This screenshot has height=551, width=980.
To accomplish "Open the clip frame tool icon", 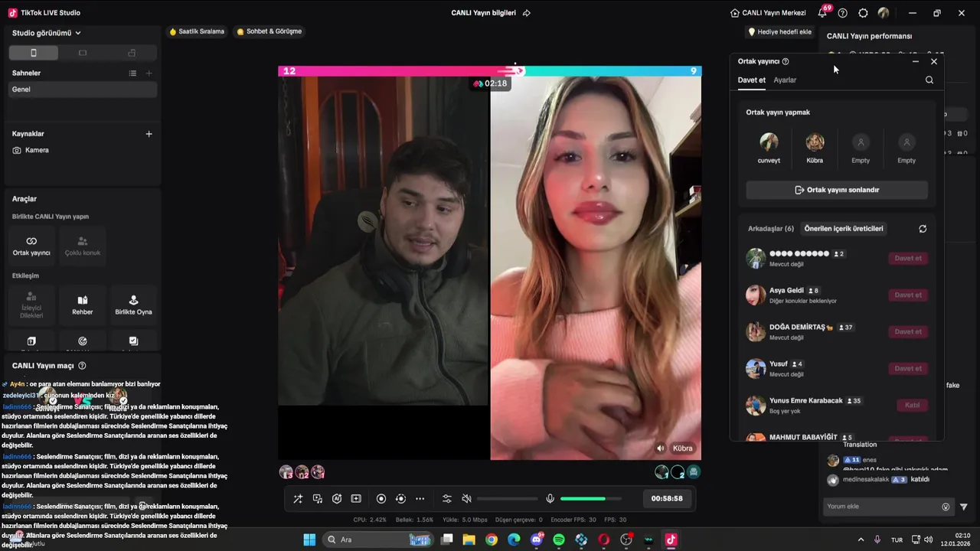I will pos(356,499).
